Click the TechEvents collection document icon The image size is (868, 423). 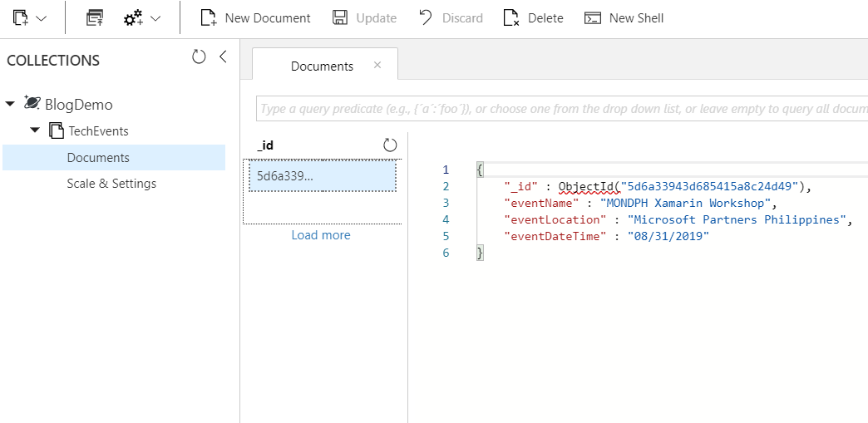(56, 130)
